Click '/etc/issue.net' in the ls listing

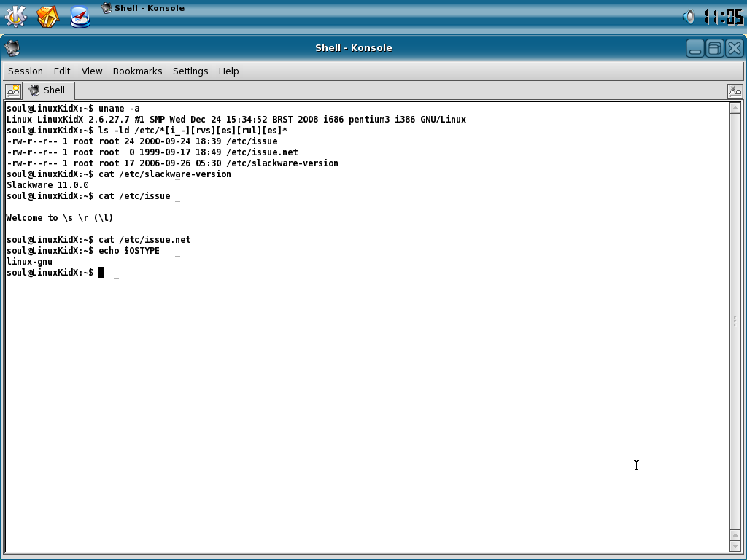pyautogui.click(x=262, y=152)
